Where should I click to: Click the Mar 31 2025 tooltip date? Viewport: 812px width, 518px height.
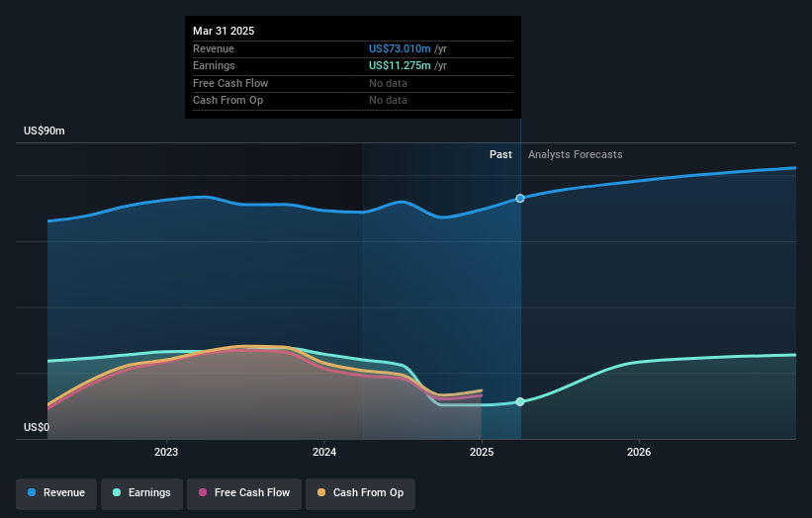224,31
